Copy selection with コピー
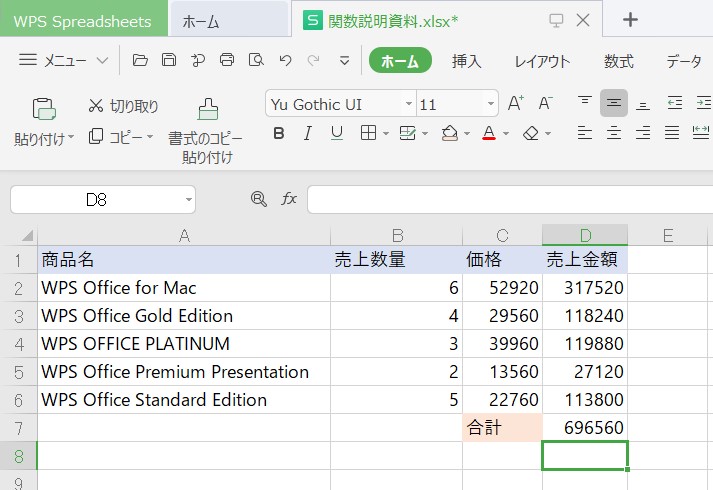The height and width of the screenshot is (490, 713). pos(115,136)
